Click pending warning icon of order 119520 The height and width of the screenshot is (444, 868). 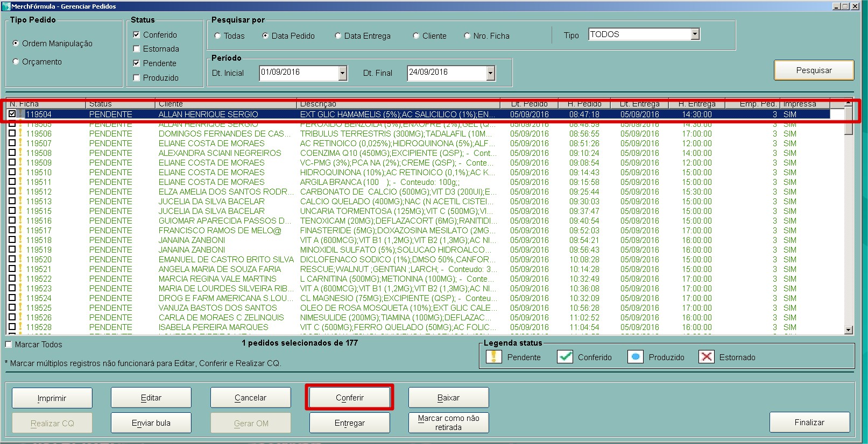[x=20, y=259]
